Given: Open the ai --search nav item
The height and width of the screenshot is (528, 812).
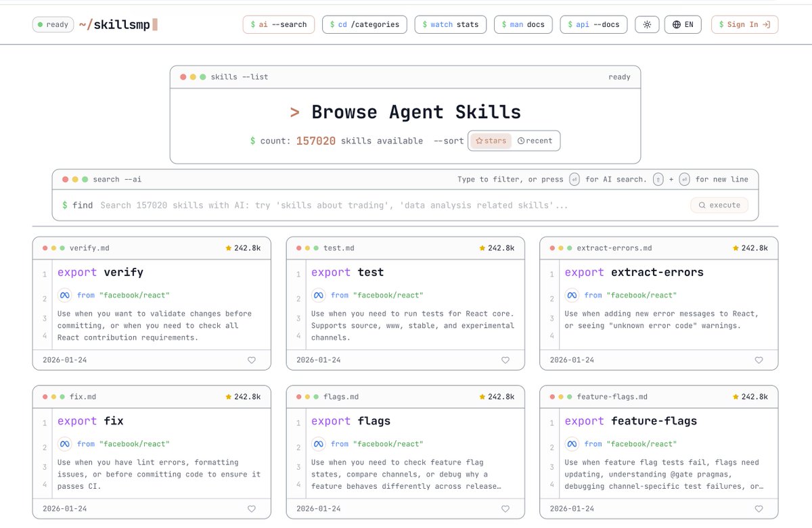Looking at the screenshot, I should [278, 25].
